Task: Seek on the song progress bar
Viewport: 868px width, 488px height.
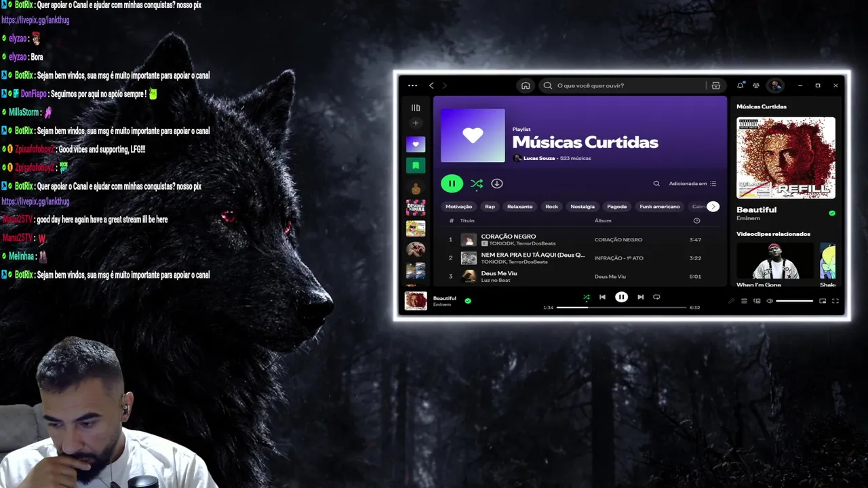Action: (622, 308)
